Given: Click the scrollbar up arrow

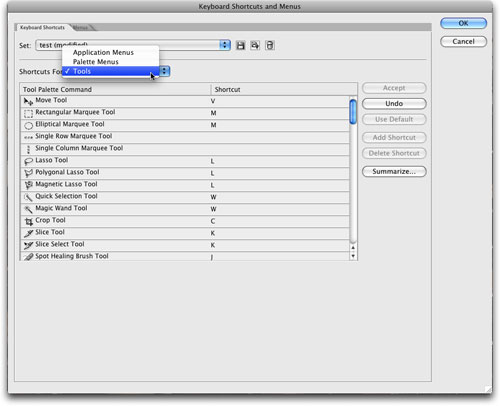Looking at the screenshot, I should (x=353, y=248).
